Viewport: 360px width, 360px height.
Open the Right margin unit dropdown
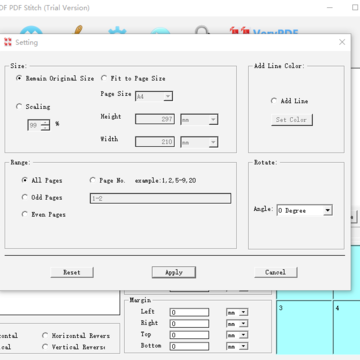pos(244,324)
